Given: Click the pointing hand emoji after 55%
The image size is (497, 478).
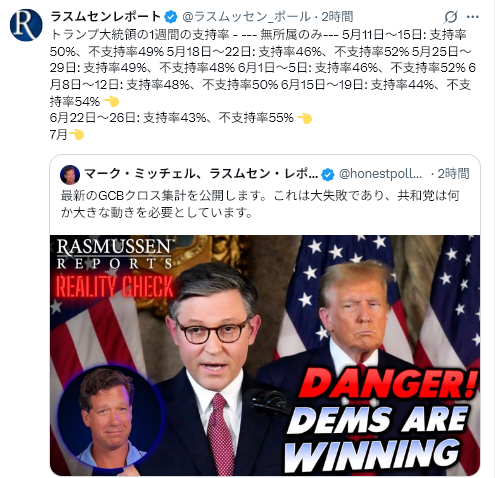Looking at the screenshot, I should [x=304, y=118].
